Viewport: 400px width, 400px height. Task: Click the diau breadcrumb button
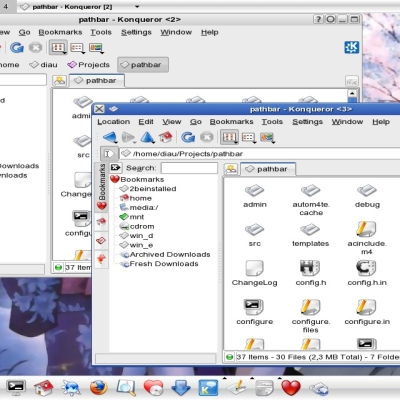[43, 65]
